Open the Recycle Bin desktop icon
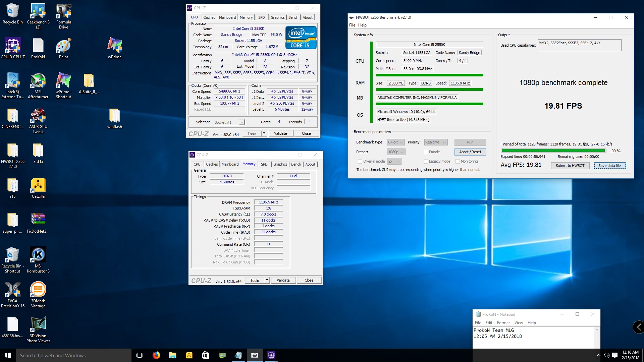Image resolution: width=644 pixels, height=362 pixels. coord(12,14)
